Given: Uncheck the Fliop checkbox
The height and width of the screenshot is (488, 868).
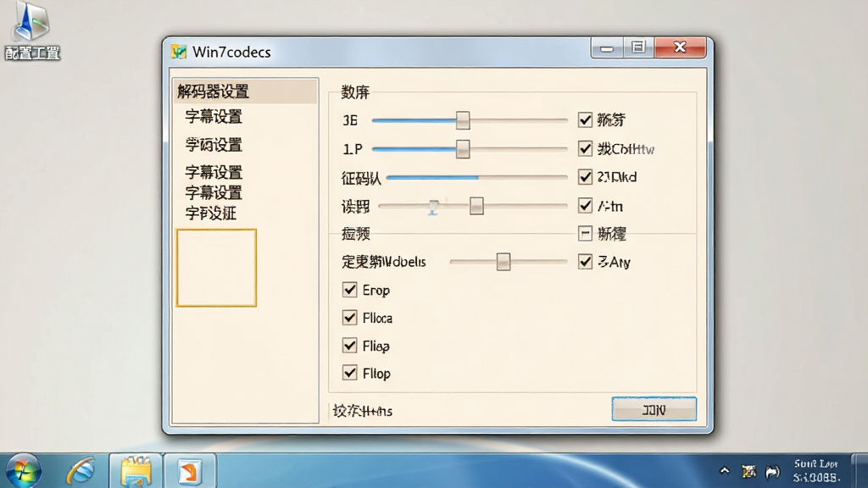Looking at the screenshot, I should [x=349, y=373].
